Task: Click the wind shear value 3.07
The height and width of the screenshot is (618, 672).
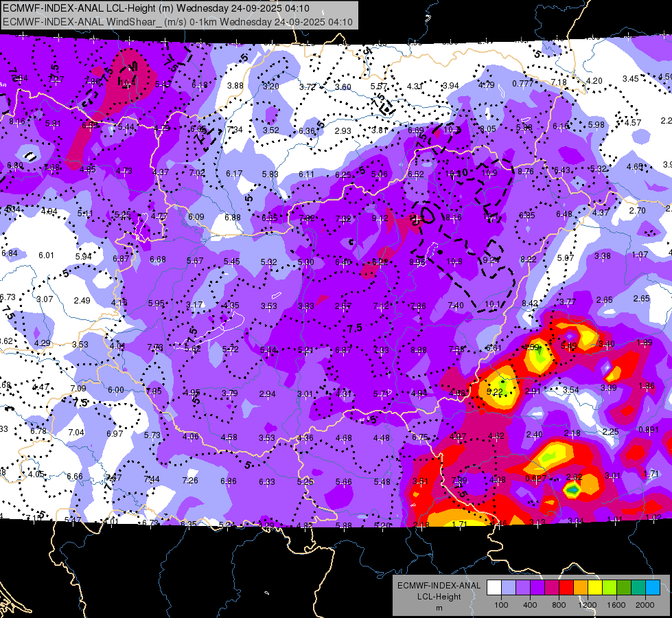Action: tap(45, 299)
